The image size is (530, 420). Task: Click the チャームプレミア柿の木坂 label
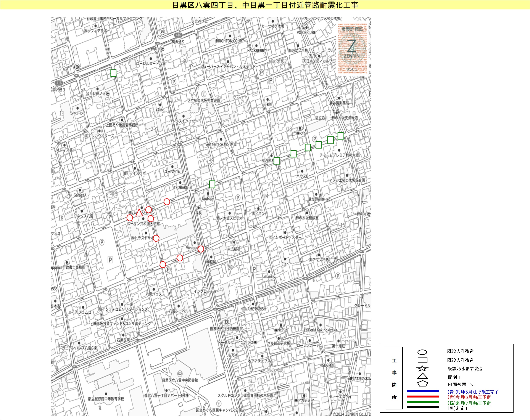(339, 155)
